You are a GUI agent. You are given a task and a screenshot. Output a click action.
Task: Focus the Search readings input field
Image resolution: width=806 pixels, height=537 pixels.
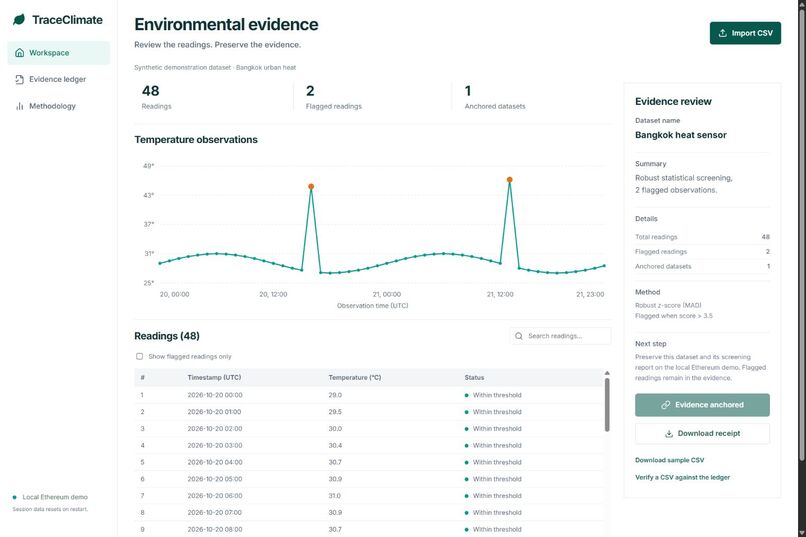[x=560, y=336]
